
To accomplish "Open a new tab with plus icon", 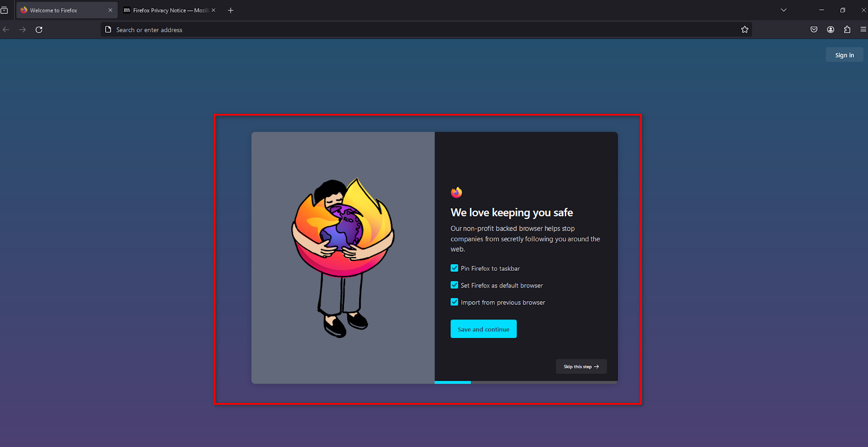I will (231, 10).
